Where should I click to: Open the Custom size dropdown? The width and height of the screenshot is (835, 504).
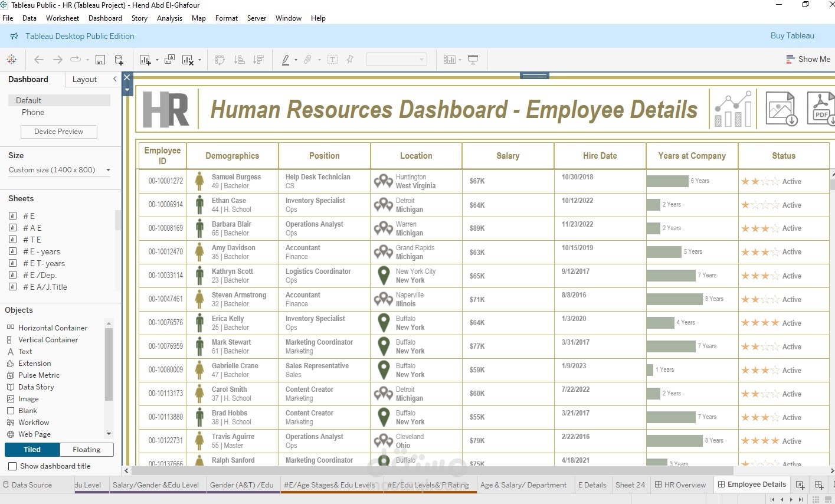60,170
